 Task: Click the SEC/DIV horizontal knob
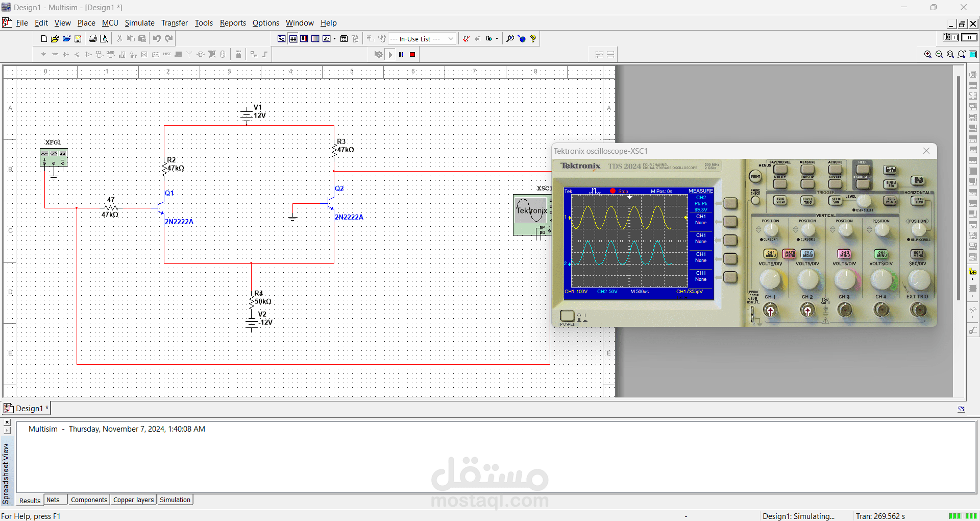pyautogui.click(x=919, y=279)
